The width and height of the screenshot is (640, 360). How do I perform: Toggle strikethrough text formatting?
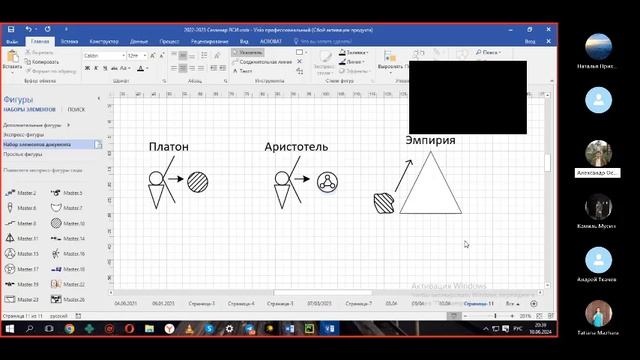click(114, 68)
